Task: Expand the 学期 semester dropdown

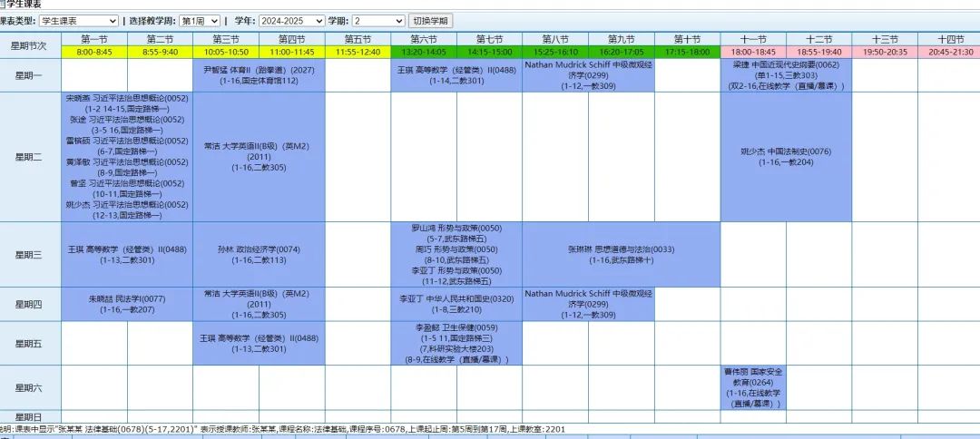Action: click(x=378, y=21)
